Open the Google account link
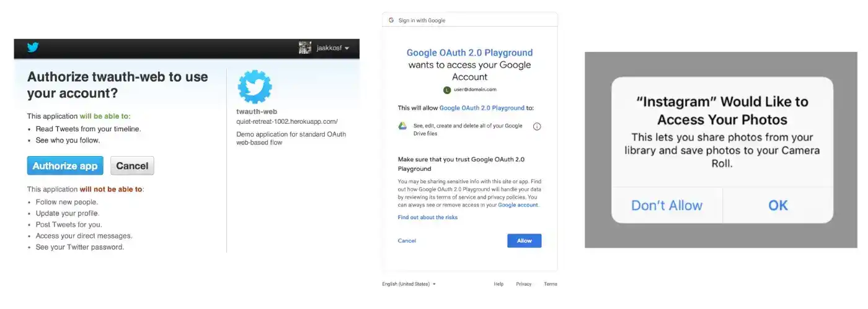868x309 pixels. [x=518, y=205]
